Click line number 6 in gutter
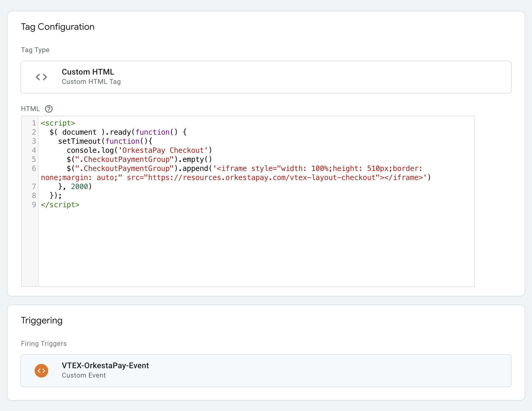Viewport: 532px width, 411px height. tap(34, 168)
